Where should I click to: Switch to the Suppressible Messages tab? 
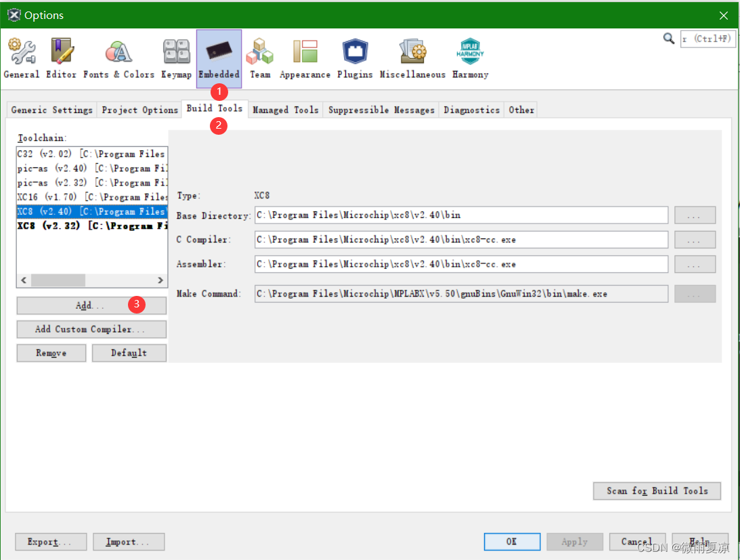click(x=381, y=110)
